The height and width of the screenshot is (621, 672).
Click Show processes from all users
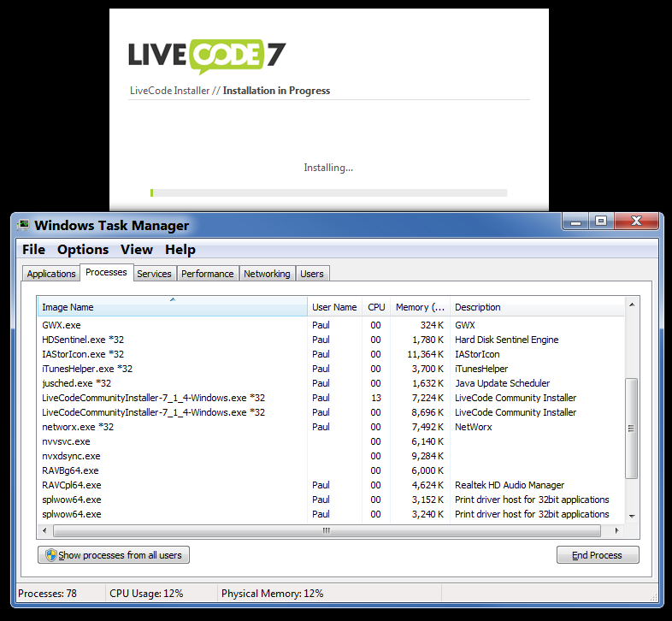point(114,555)
